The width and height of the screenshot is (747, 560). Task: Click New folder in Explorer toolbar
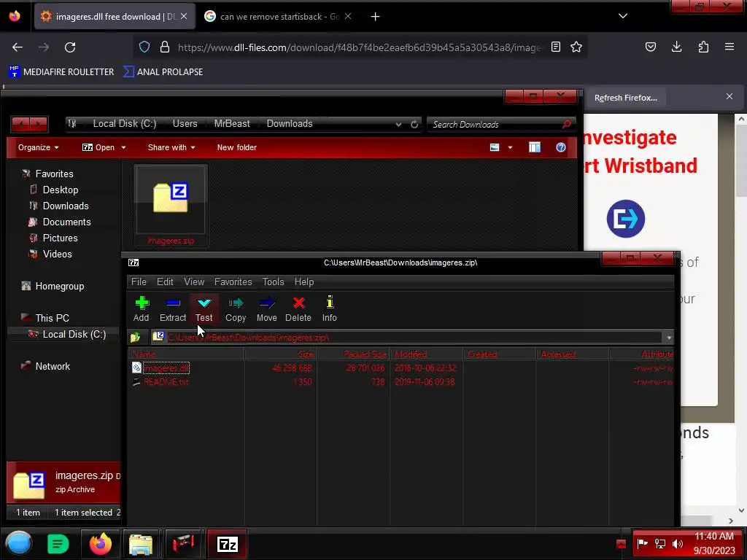(237, 147)
